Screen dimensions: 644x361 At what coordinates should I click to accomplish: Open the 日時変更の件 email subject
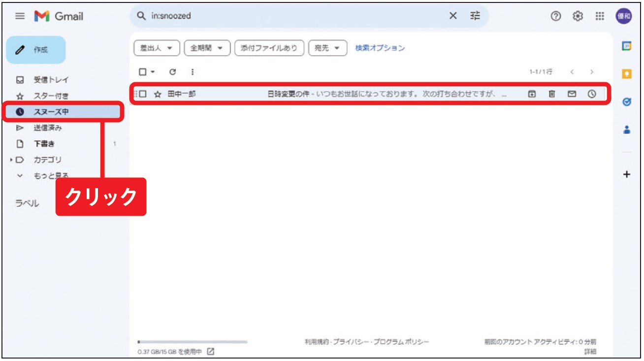point(288,94)
